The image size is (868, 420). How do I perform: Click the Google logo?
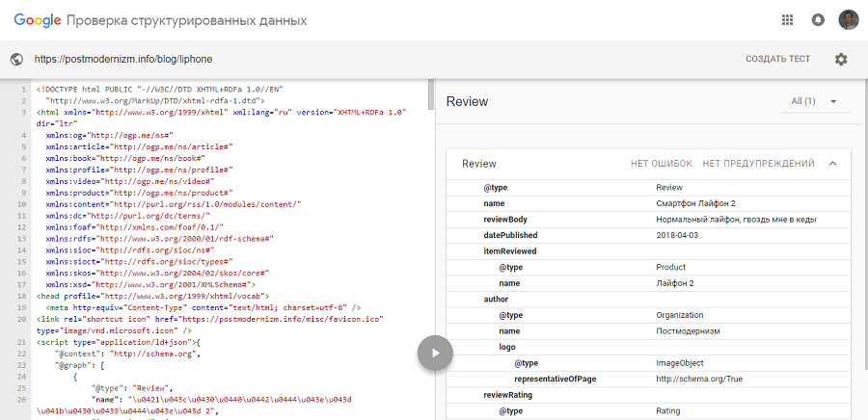37,21
